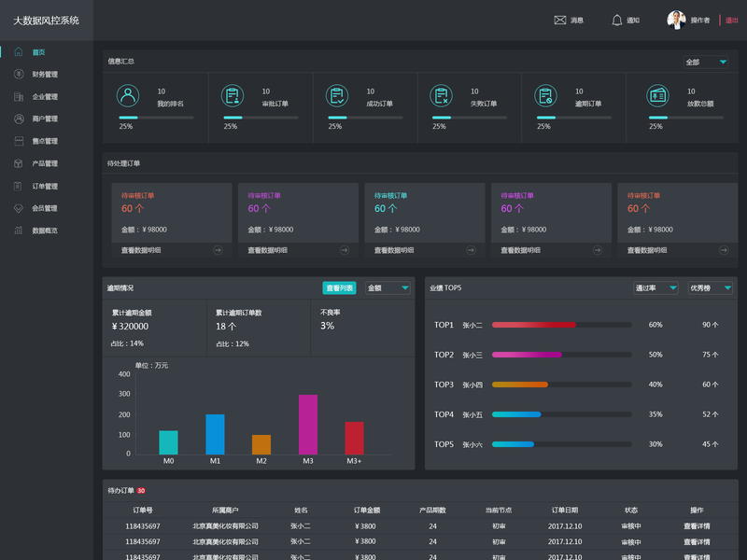Click the 累计逾期金额 ¥320000 value
This screenshot has width=747, height=560.
(x=130, y=326)
